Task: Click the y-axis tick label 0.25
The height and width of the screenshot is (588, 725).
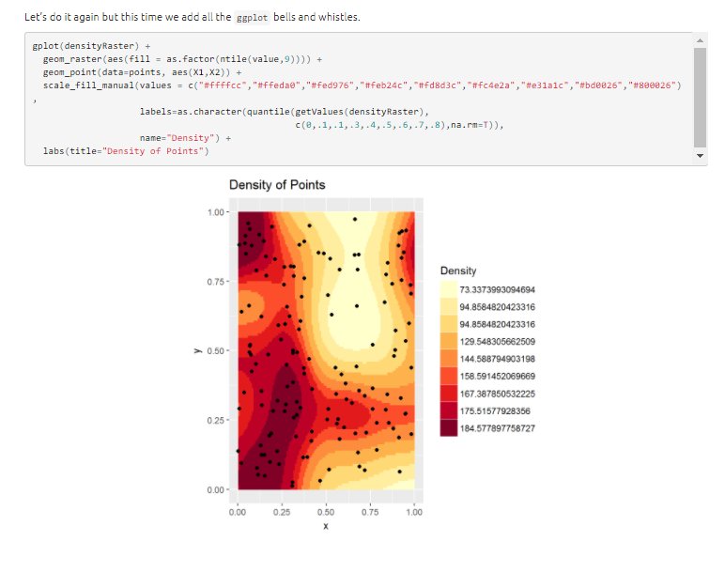Action: (x=215, y=421)
